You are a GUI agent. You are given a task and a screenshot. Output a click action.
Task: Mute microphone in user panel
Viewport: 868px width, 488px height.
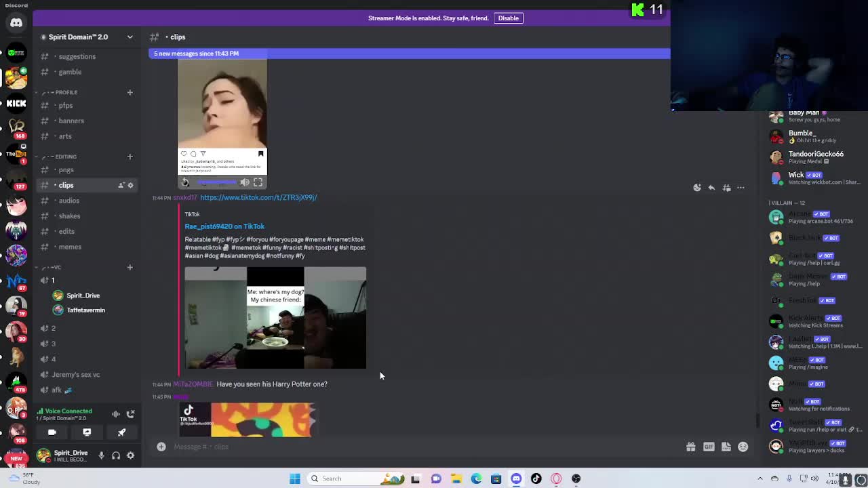click(102, 455)
